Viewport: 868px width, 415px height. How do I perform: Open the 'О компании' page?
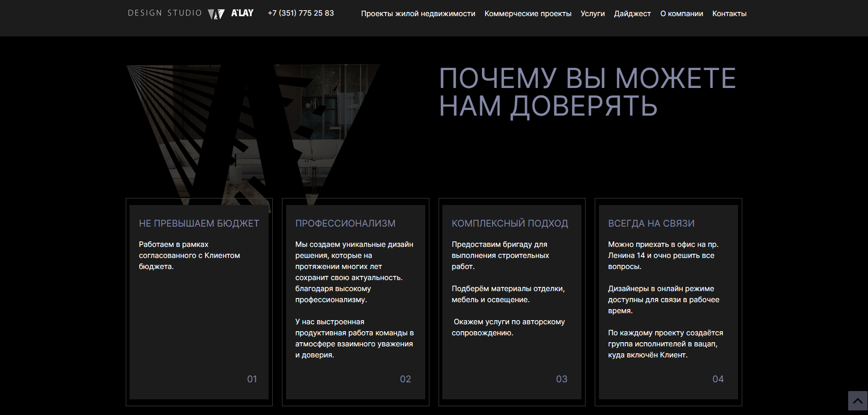coord(681,13)
